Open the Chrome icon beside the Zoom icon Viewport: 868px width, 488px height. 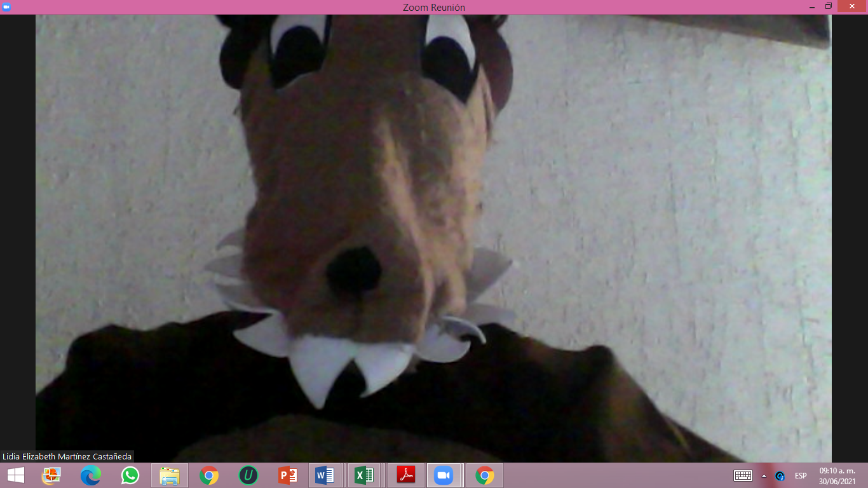[x=485, y=475]
